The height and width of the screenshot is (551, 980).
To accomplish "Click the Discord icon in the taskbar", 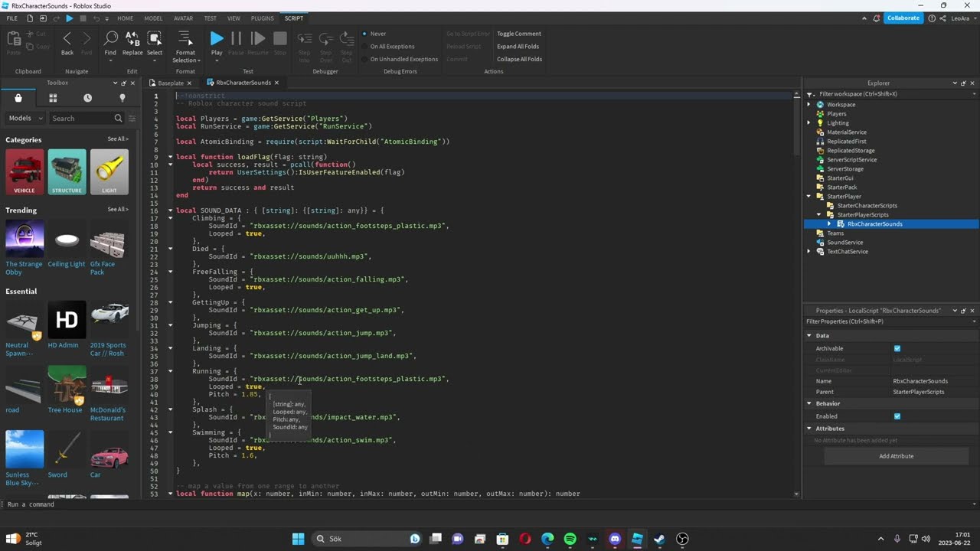I will [x=615, y=539].
